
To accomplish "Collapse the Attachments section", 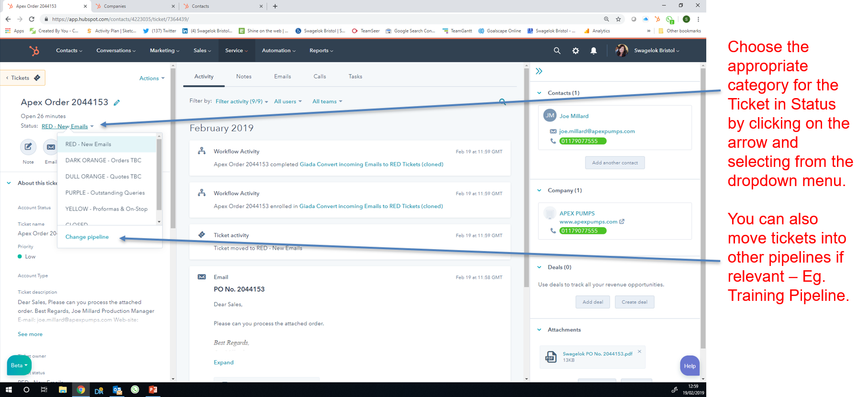I will [539, 330].
